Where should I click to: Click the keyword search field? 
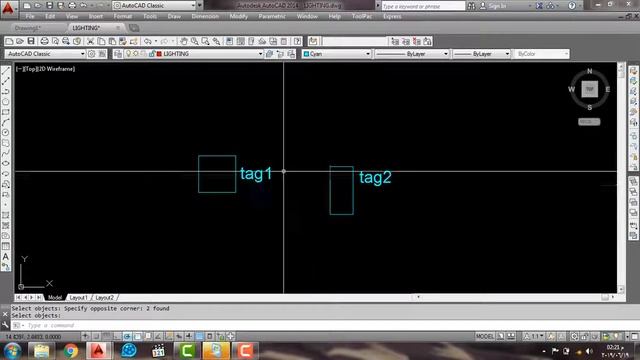click(423, 6)
